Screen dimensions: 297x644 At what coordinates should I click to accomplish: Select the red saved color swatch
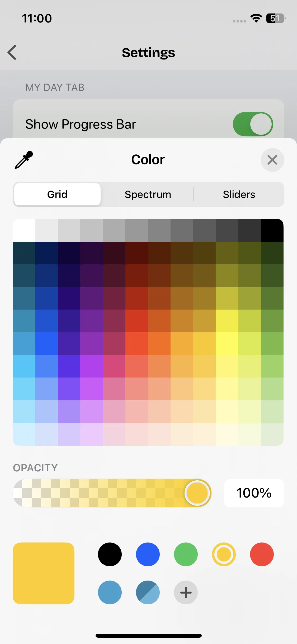[x=262, y=554]
